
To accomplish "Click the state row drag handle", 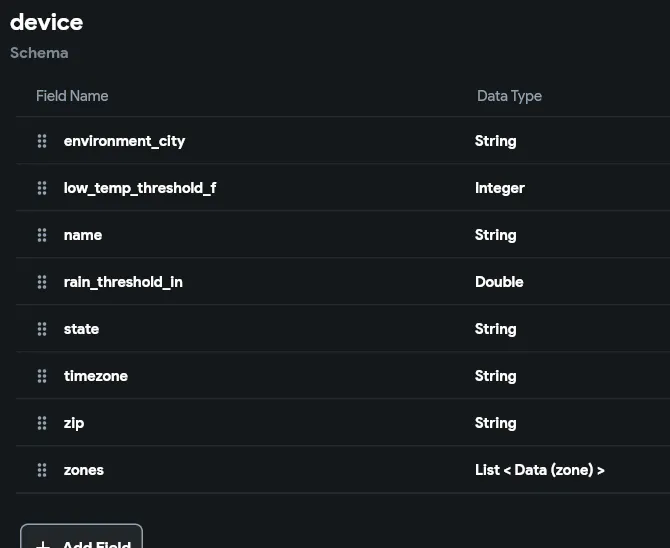I will pos(42,329).
